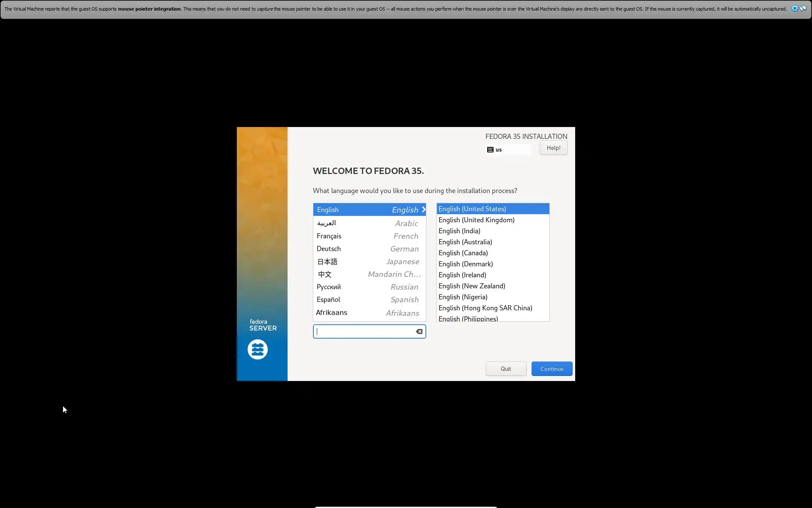Choose the English (Australia) locale
The image size is (812, 508).
pos(465,242)
